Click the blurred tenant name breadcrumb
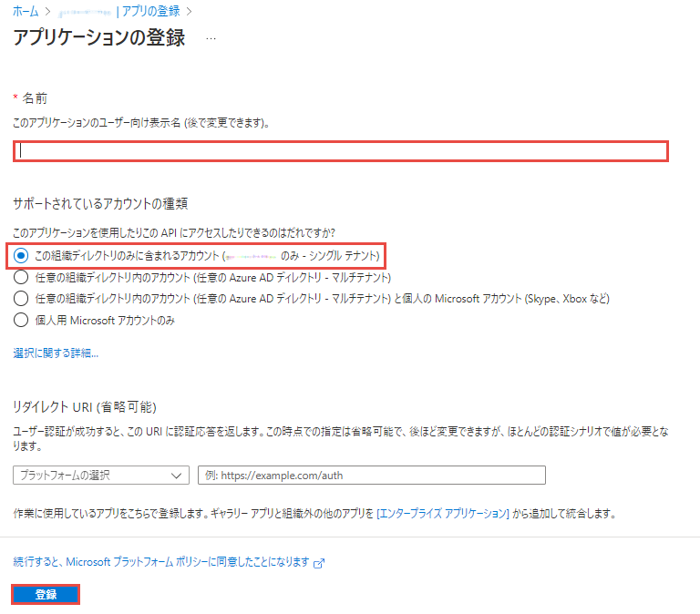 click(x=84, y=12)
